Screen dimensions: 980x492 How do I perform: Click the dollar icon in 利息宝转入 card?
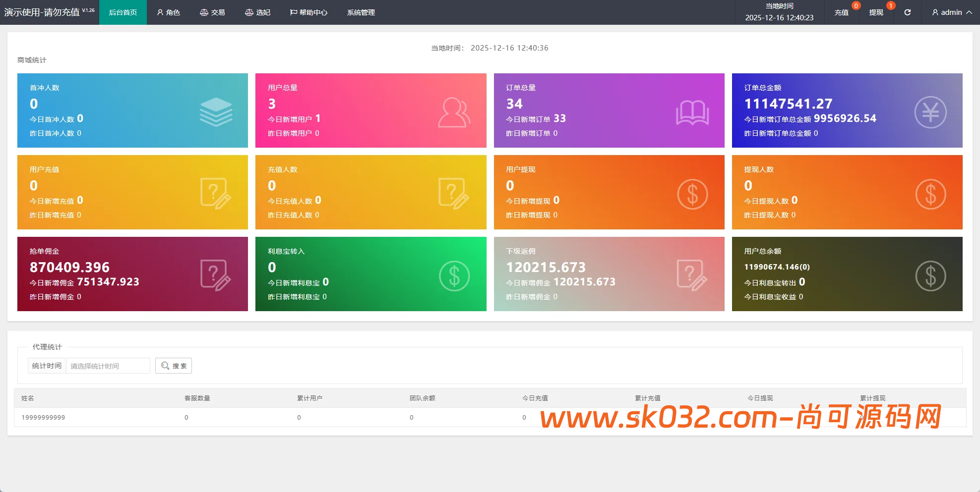point(454,276)
